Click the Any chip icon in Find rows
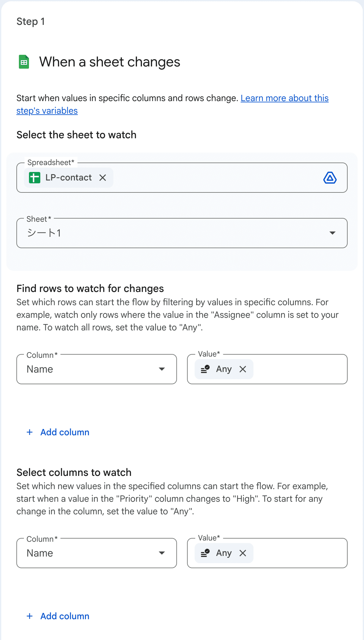The image size is (364, 640). [205, 369]
